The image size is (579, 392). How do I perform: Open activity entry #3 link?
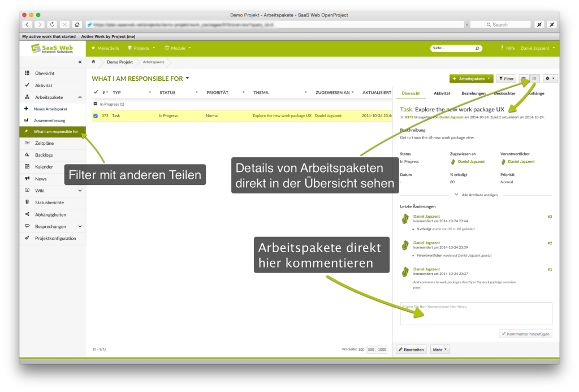[550, 217]
